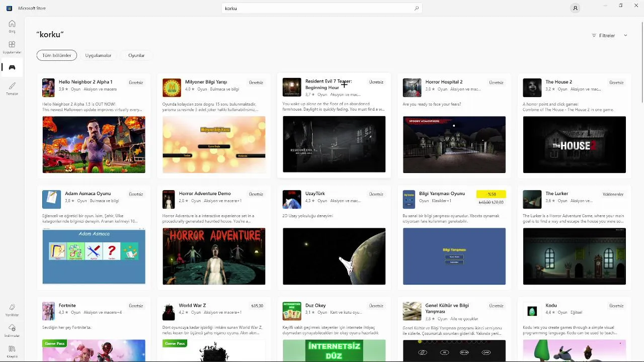Expand the Filtreler dropdown chevron
This screenshot has height=362, width=644.
coord(625,36)
